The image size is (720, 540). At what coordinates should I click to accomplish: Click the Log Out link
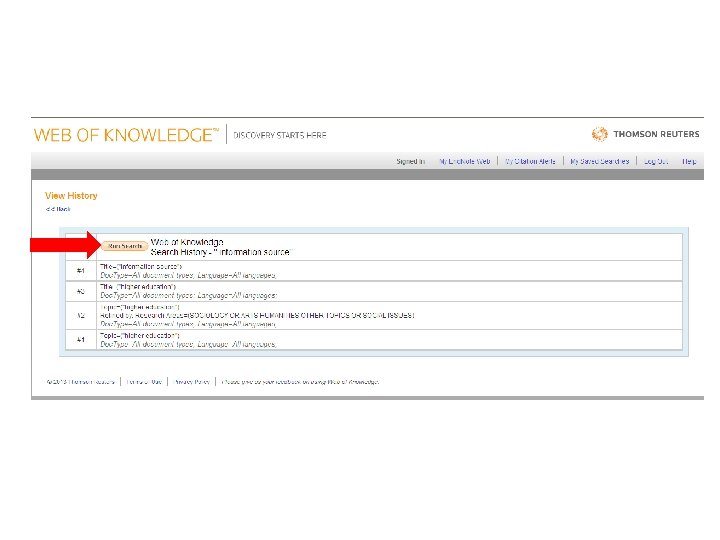[656, 161]
